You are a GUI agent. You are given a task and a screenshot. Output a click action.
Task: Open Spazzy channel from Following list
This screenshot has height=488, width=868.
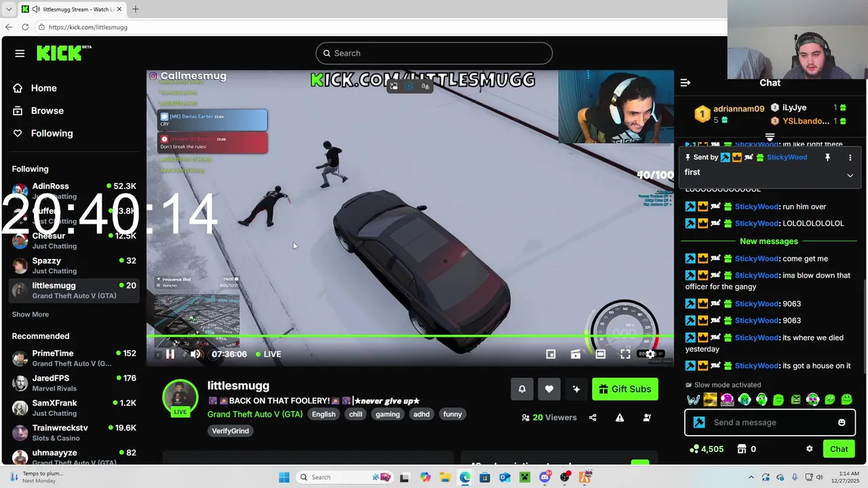[74, 266]
